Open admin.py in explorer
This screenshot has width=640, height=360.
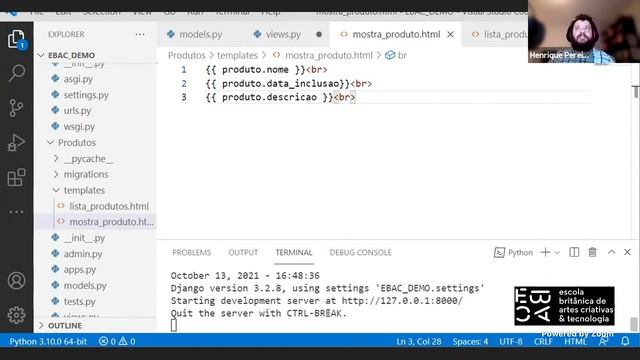pyautogui.click(x=82, y=254)
